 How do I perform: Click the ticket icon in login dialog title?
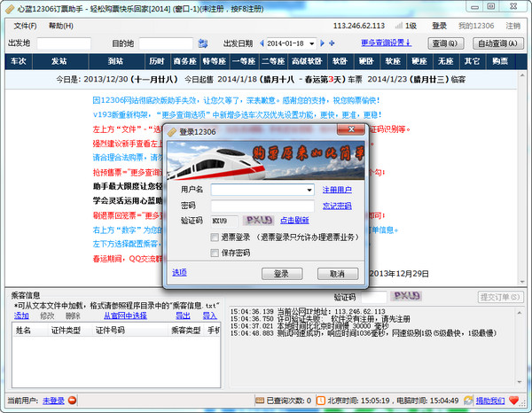tap(171, 131)
